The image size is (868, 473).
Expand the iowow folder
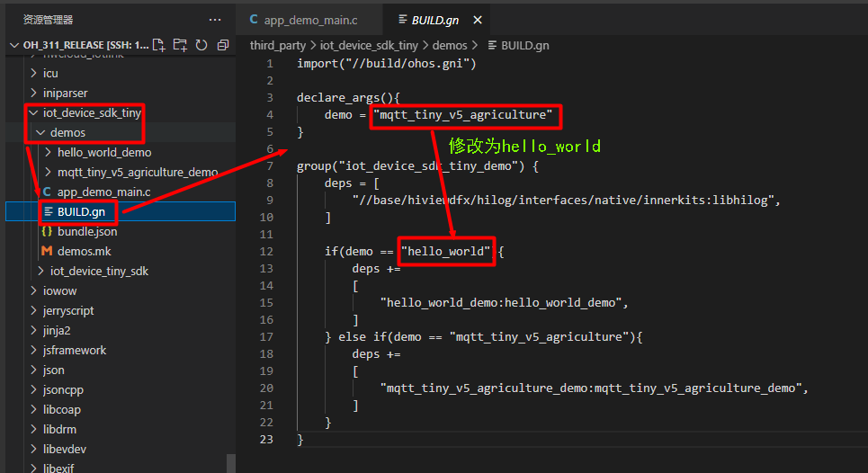coord(34,291)
